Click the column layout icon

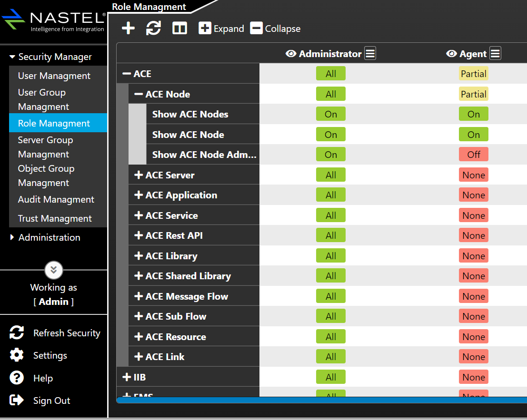(179, 28)
